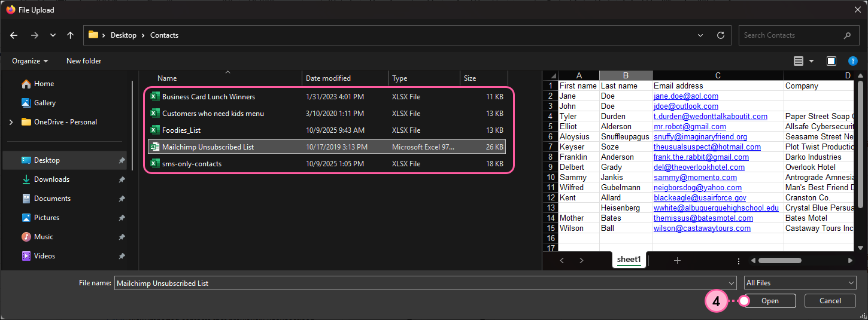Open view options dropdown arrow
868x320 pixels.
[812, 61]
